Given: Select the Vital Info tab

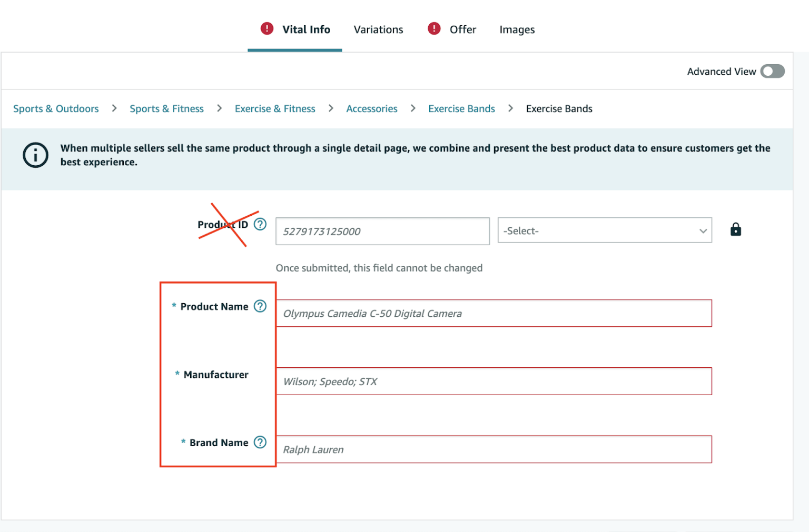Looking at the screenshot, I should tap(306, 29).
